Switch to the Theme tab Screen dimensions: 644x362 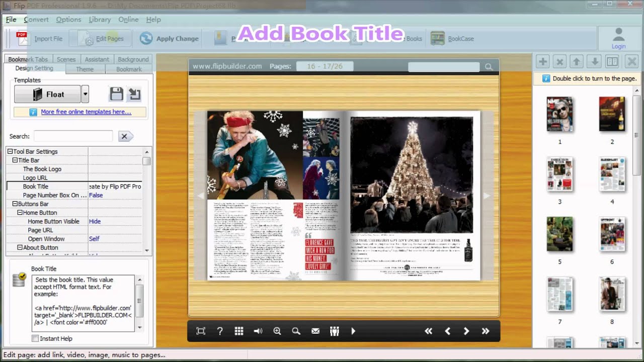click(x=85, y=69)
